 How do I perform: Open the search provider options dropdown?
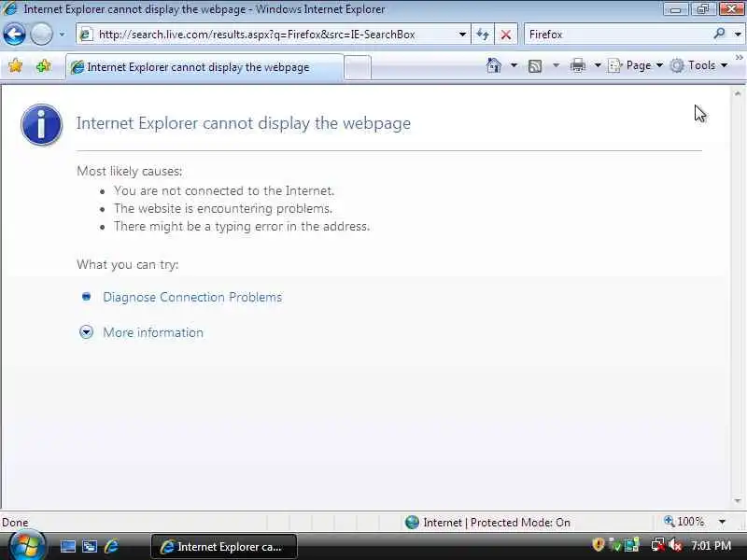tap(738, 35)
